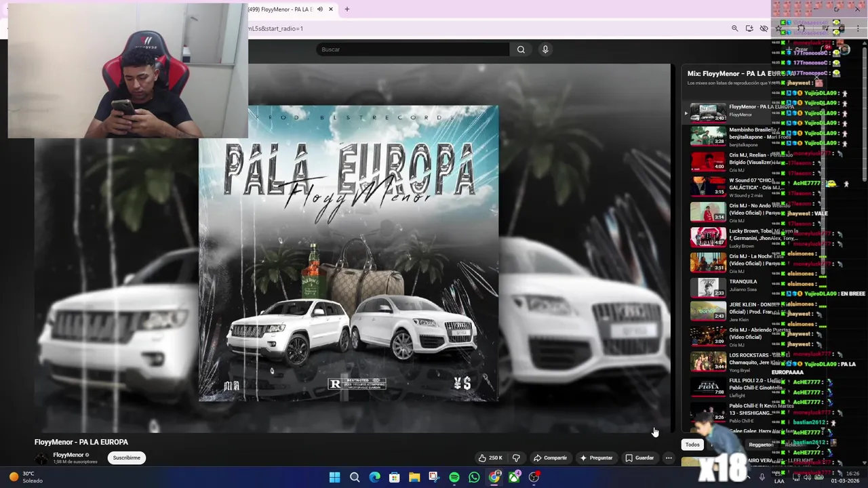Image resolution: width=868 pixels, height=488 pixels.
Task: Open the Windows Start menu
Action: [334, 477]
